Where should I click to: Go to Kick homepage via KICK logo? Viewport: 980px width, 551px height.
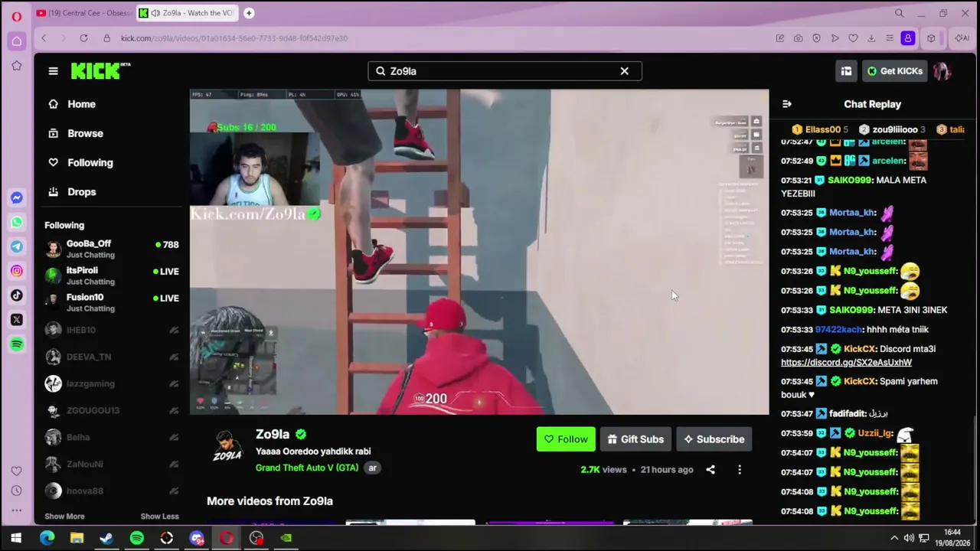coord(100,70)
